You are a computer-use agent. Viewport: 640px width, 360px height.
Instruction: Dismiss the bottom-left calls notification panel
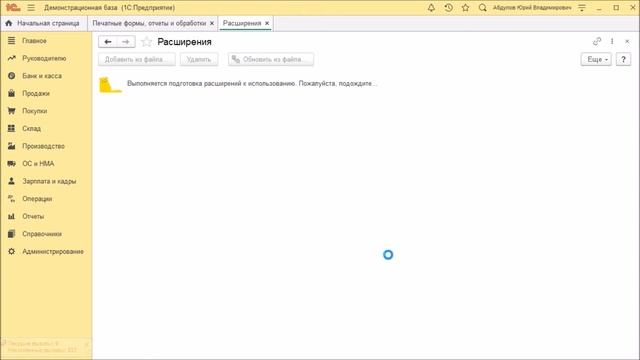87,344
